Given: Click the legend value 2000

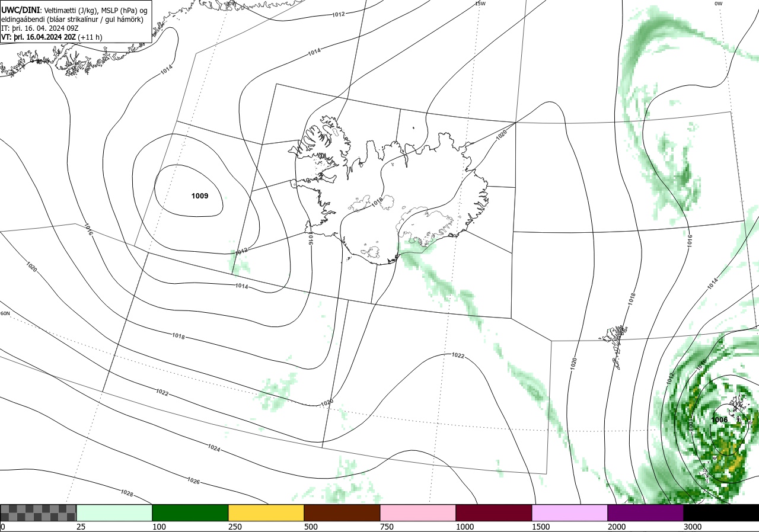Looking at the screenshot, I should (616, 527).
